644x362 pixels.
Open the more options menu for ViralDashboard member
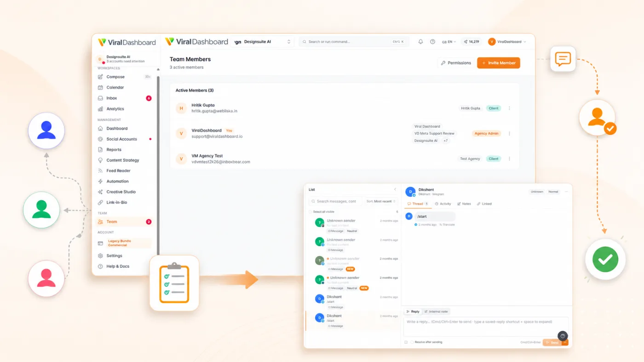click(x=509, y=134)
